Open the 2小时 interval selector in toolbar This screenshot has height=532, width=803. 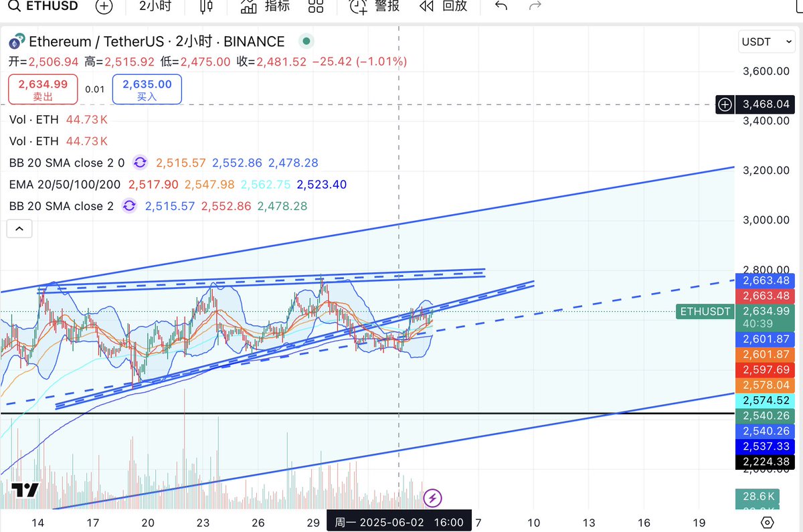[155, 6]
